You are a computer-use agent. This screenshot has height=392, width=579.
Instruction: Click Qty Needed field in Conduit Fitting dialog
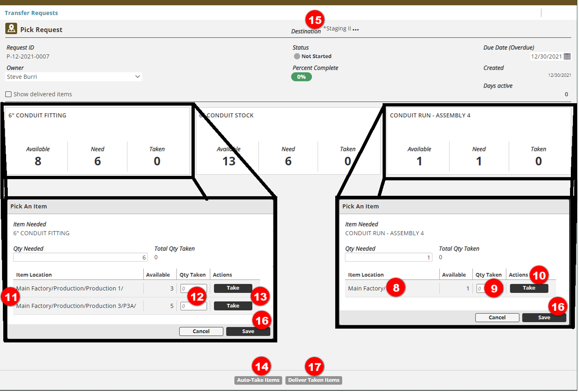click(80, 258)
